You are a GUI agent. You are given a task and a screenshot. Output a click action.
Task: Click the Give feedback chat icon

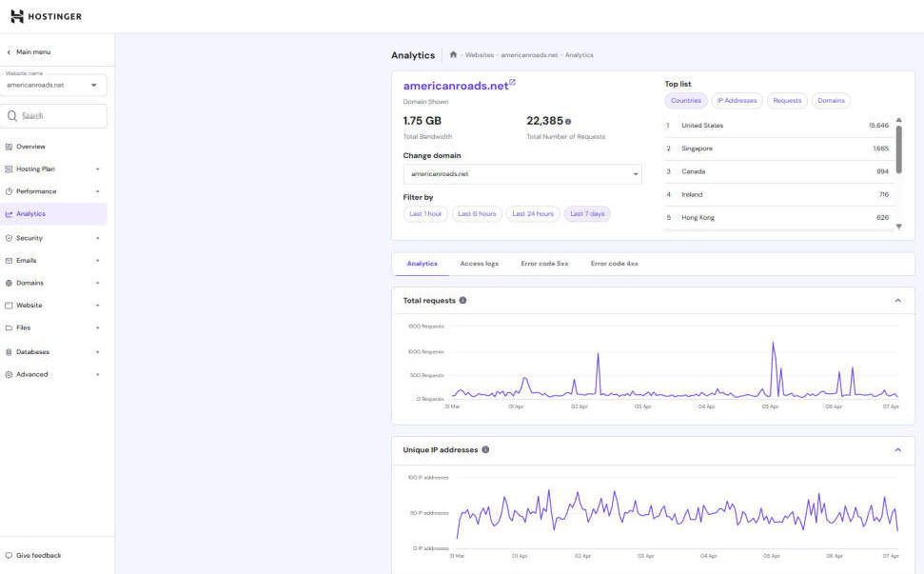click(9, 555)
